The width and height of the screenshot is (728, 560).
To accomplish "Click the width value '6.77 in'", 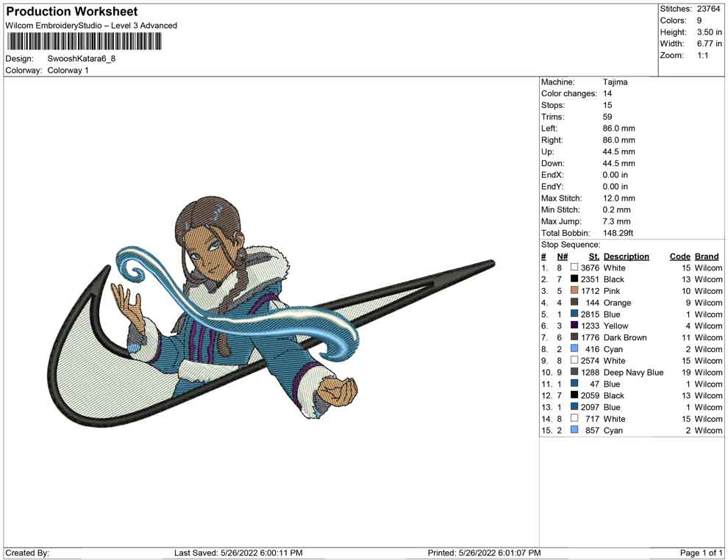I will [709, 43].
